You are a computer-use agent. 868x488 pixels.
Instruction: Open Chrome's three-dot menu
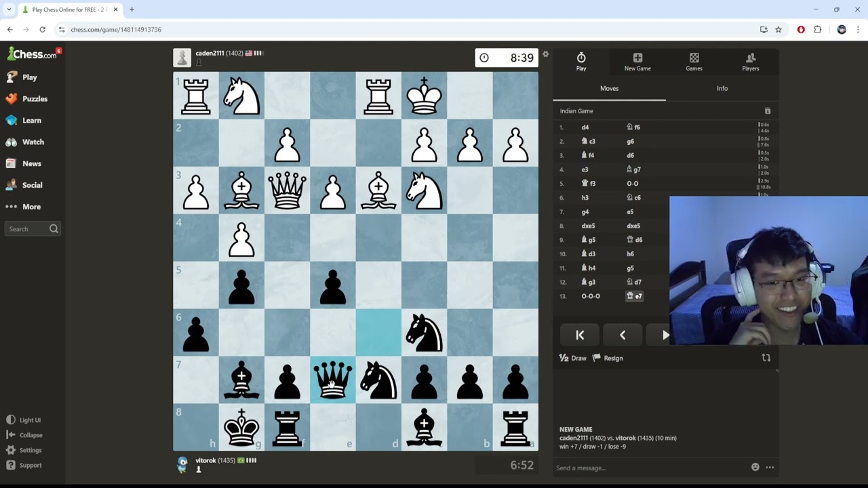tap(858, 29)
